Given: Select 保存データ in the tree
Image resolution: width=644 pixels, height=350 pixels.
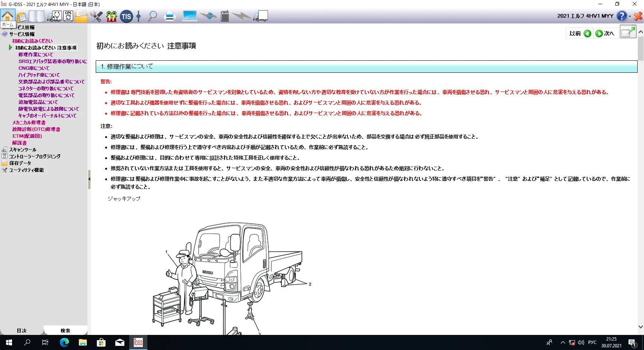Looking at the screenshot, I should [20, 163].
